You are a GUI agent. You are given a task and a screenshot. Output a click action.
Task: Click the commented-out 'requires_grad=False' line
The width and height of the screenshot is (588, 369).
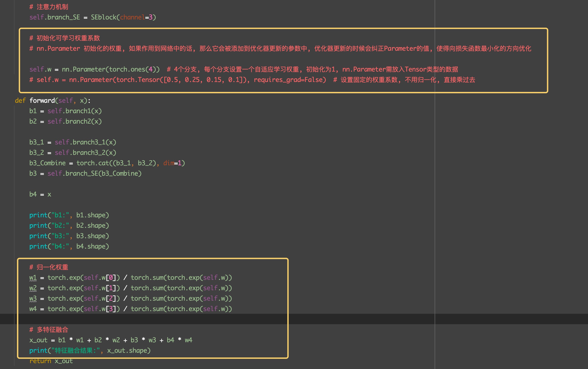[x=252, y=80]
